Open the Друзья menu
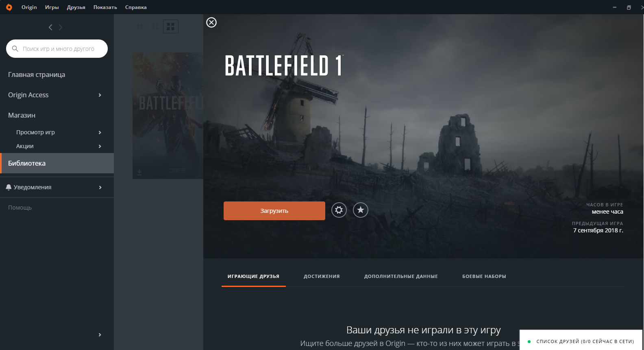Screen dimensions: 644x350 pos(76,7)
